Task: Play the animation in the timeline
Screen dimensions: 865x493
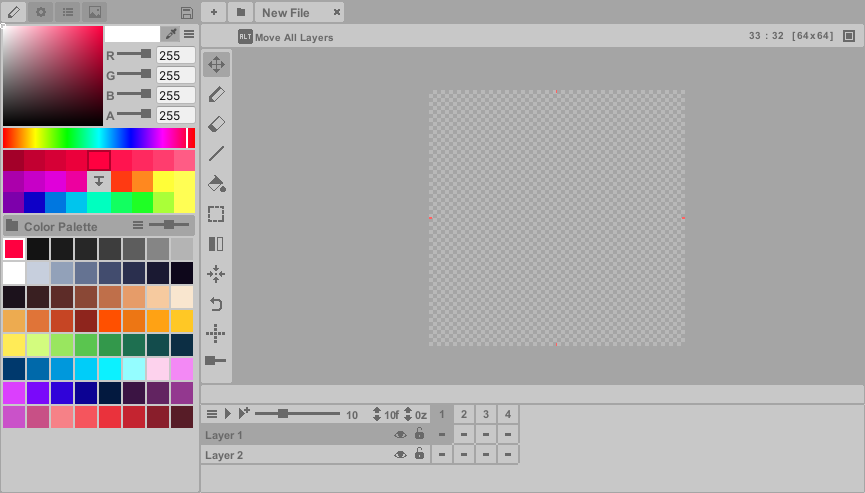Action: point(227,414)
